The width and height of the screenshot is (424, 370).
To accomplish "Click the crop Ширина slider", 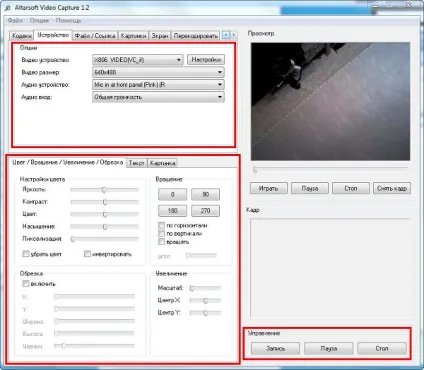I will [x=95, y=321].
